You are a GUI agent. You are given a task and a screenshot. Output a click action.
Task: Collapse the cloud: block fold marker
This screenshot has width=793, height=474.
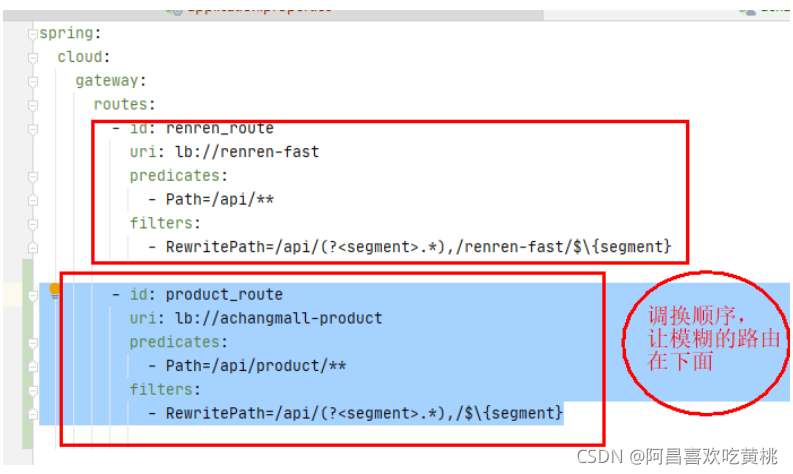click(x=33, y=58)
